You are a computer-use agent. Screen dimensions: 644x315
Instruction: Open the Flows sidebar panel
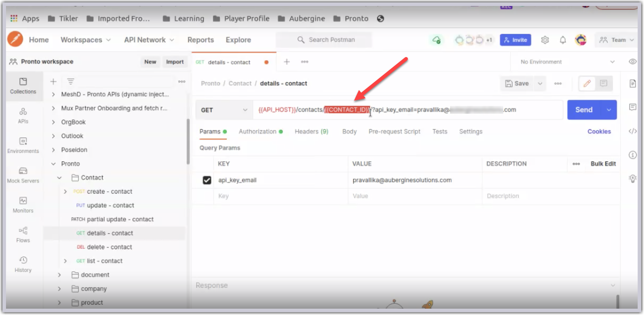pos(23,235)
